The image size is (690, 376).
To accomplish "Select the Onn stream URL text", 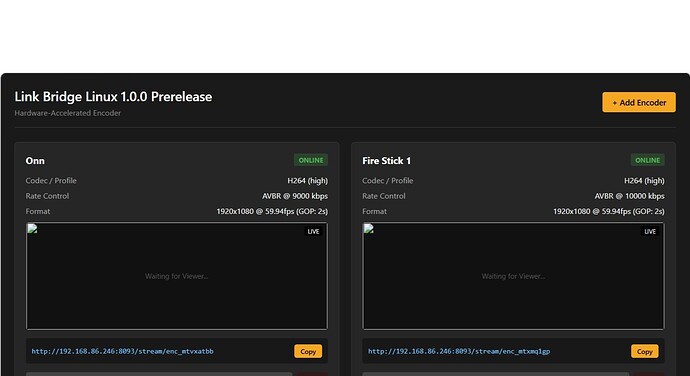I will pos(122,351).
